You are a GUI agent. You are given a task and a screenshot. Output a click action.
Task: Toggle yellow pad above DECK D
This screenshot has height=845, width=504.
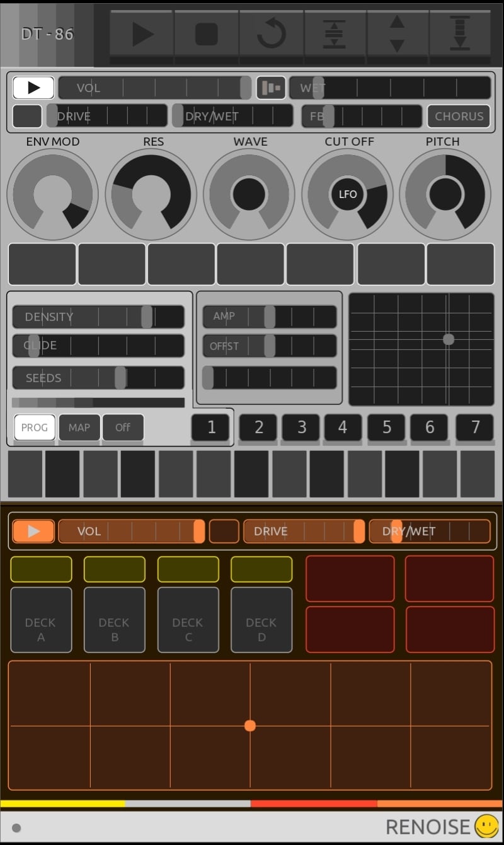pyautogui.click(x=261, y=569)
